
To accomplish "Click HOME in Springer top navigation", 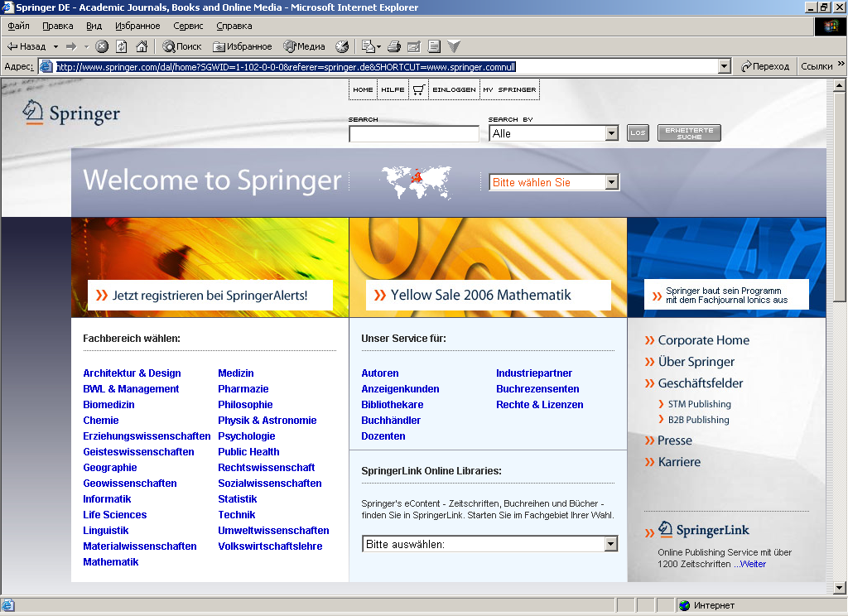I will (x=363, y=89).
